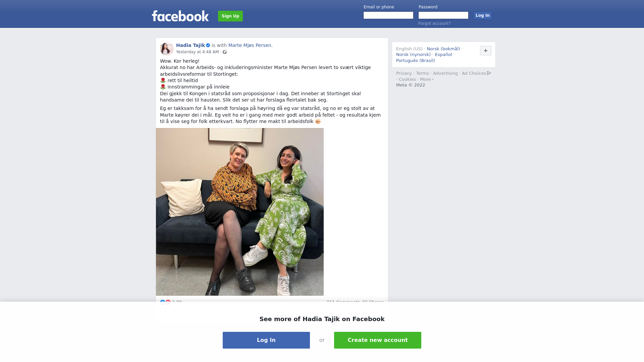Focus the Email or phone field
The height and width of the screenshot is (362, 644).
coord(388,15)
